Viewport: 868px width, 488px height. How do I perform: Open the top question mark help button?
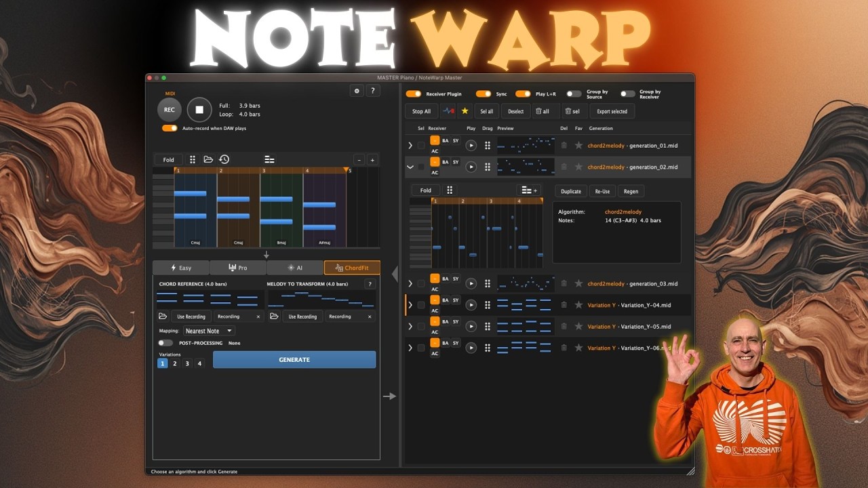coord(373,91)
